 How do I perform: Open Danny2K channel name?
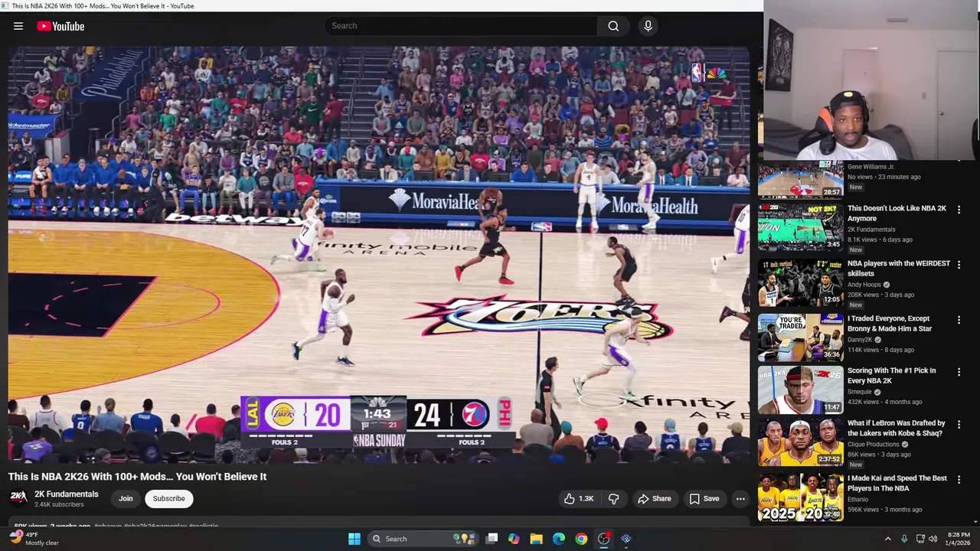click(x=860, y=340)
